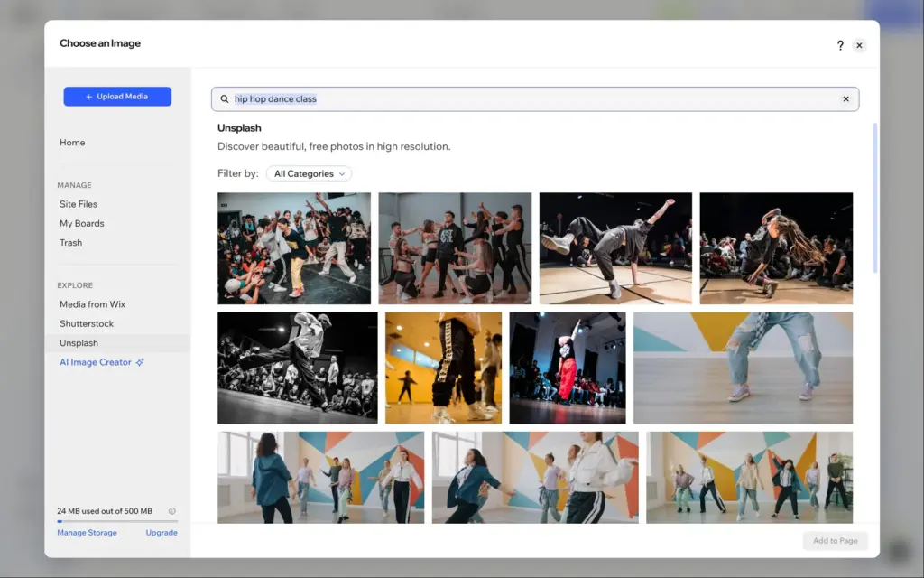Viewport: 924px width, 578px height.
Task: Open My Boards section
Action: click(82, 224)
